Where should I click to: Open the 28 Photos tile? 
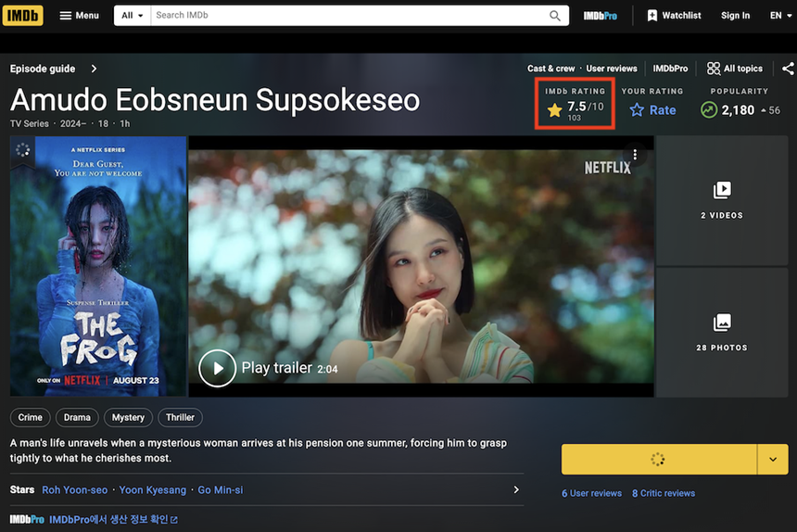pyautogui.click(x=722, y=333)
